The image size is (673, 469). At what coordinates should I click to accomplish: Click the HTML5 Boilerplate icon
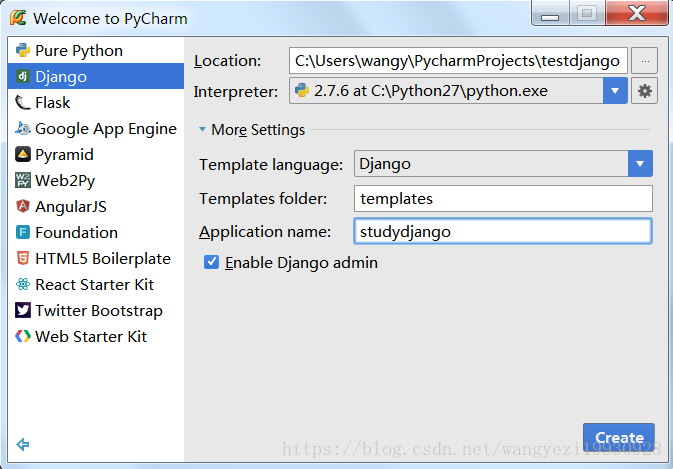[x=22, y=258]
